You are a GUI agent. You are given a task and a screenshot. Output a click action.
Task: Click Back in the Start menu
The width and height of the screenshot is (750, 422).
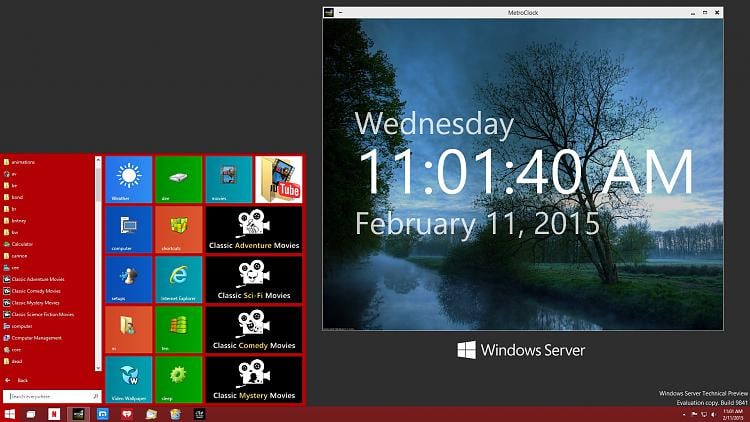(x=17, y=380)
